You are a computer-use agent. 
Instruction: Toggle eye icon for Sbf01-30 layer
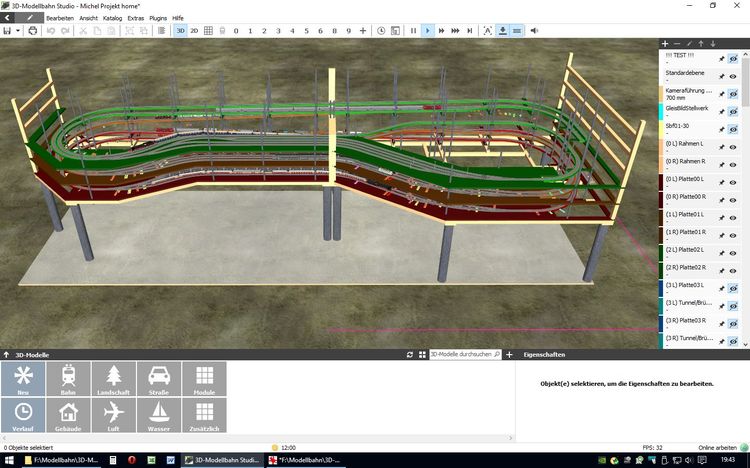pyautogui.click(x=732, y=129)
